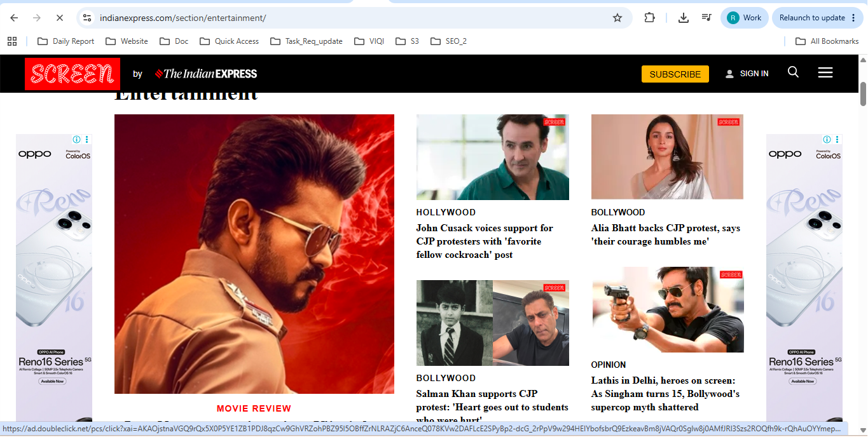This screenshot has width=868, height=437.
Task: Open the Doc bookmark folder
Action: click(x=174, y=41)
